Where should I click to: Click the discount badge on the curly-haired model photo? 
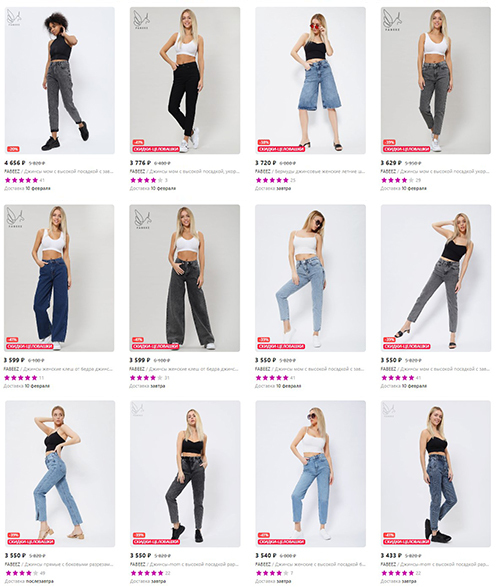click(13, 149)
